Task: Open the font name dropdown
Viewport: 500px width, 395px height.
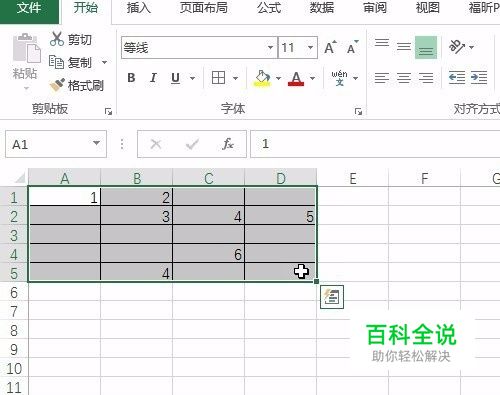Action: click(x=270, y=47)
